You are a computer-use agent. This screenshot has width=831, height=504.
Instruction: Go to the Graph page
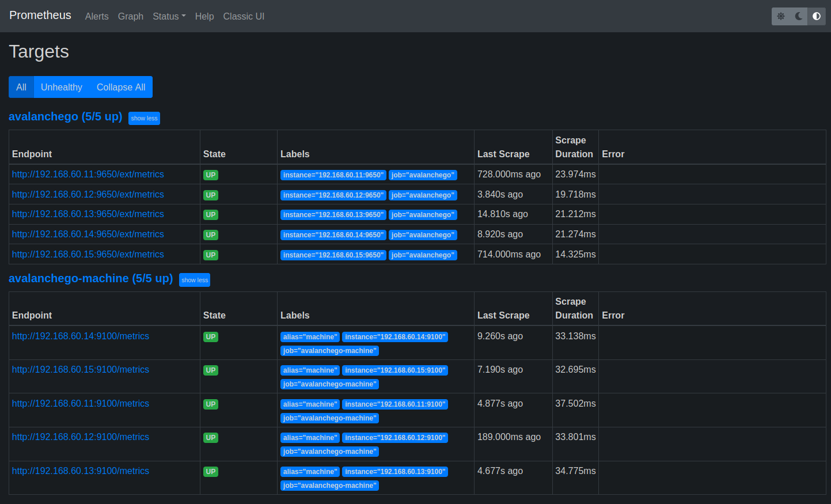pyautogui.click(x=131, y=16)
